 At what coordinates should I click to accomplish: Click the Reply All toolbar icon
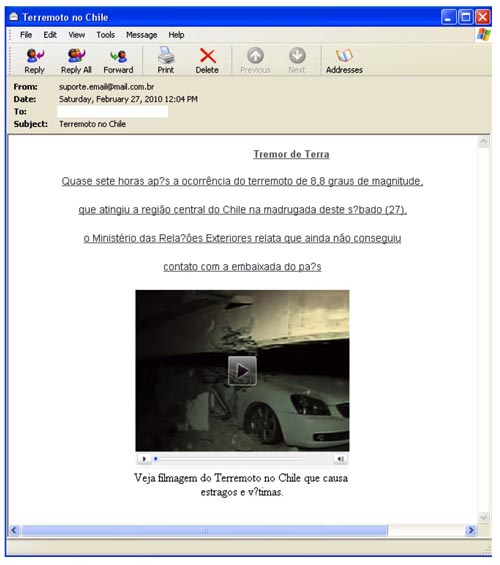(x=76, y=61)
